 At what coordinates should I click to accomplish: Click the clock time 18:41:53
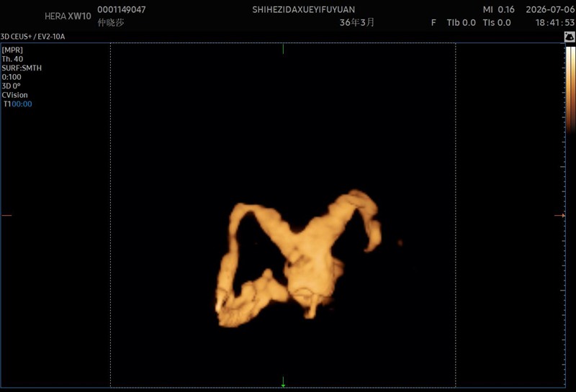tap(554, 23)
